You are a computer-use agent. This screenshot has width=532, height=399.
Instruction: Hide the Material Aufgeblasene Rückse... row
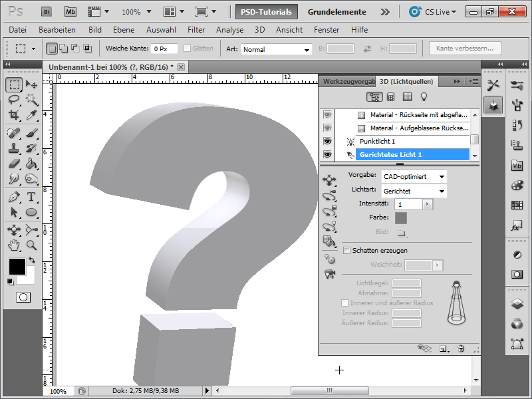coord(327,128)
